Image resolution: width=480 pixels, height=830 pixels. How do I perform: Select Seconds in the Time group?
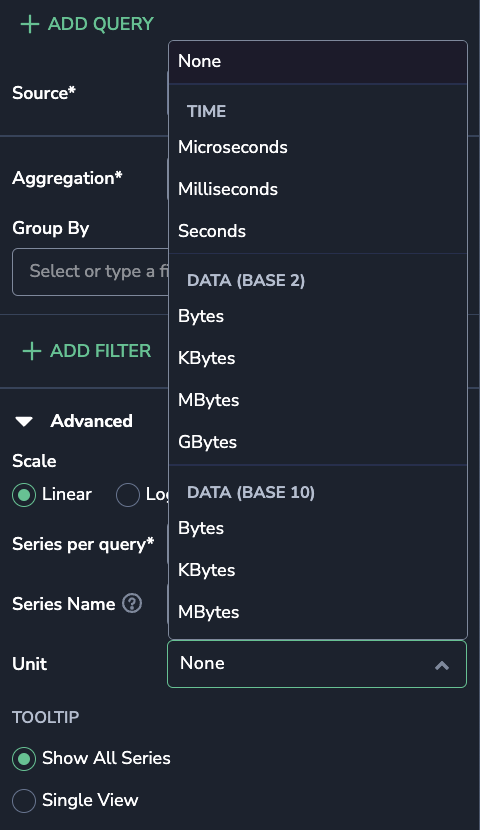tap(318, 231)
